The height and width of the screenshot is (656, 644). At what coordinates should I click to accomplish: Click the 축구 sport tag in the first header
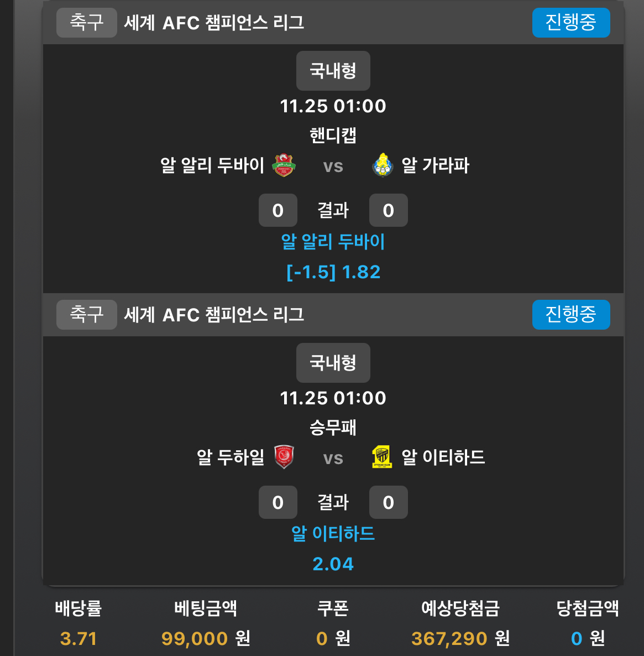[86, 23]
